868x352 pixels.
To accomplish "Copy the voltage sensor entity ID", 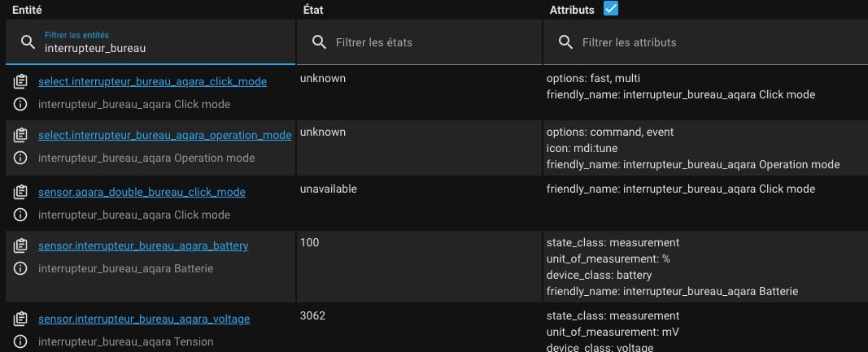I will coord(20,319).
